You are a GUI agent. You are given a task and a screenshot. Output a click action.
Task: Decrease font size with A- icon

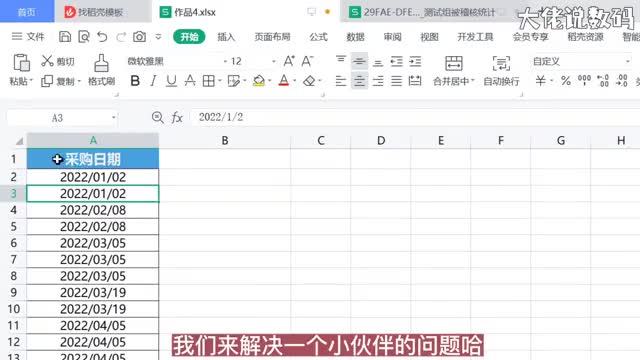click(x=307, y=61)
